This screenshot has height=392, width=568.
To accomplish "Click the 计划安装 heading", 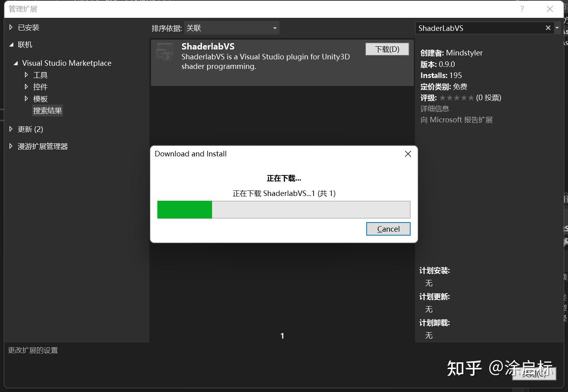I will (434, 270).
